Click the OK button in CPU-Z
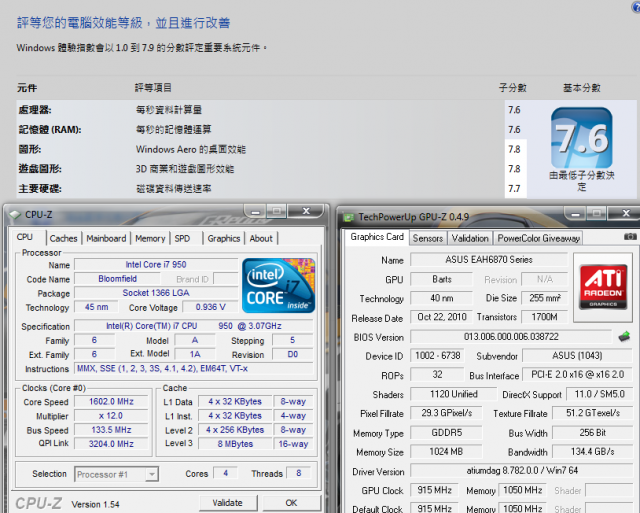 point(291,503)
